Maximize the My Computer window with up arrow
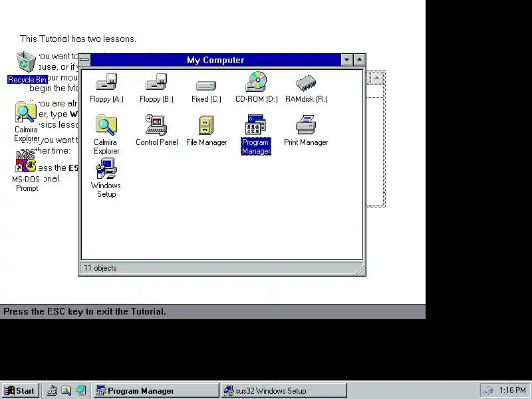The width and height of the screenshot is (532, 399). pos(359,60)
